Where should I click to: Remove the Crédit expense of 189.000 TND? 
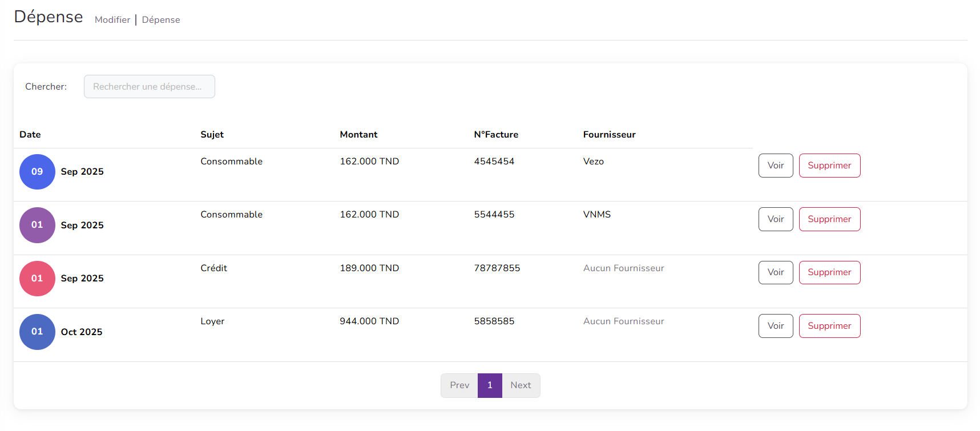[829, 272]
